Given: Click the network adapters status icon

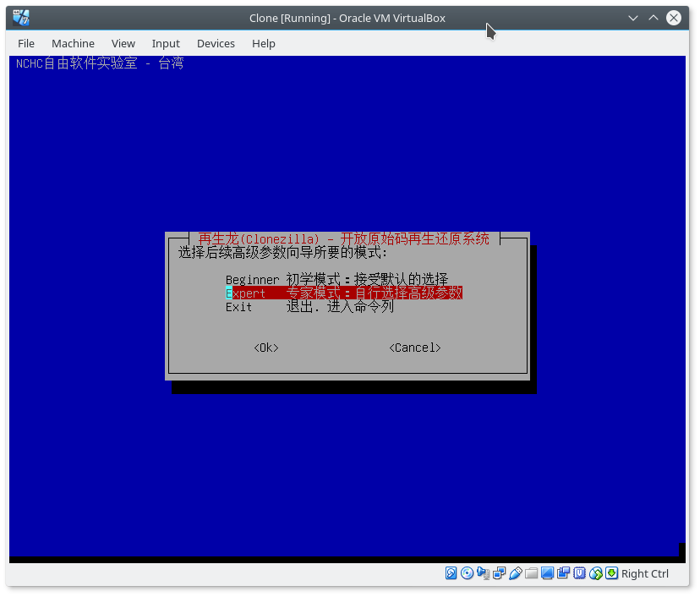Looking at the screenshot, I should coord(499,572).
